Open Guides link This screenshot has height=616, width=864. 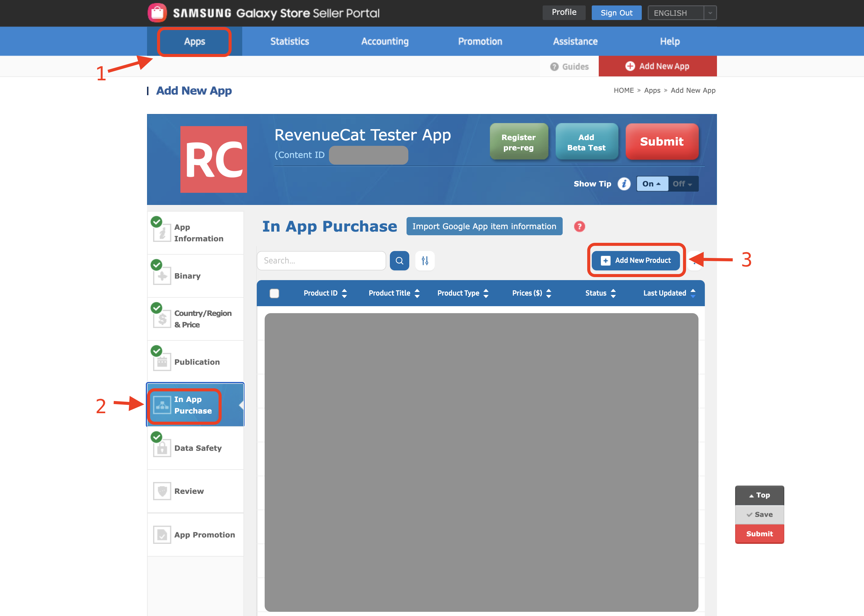(569, 66)
